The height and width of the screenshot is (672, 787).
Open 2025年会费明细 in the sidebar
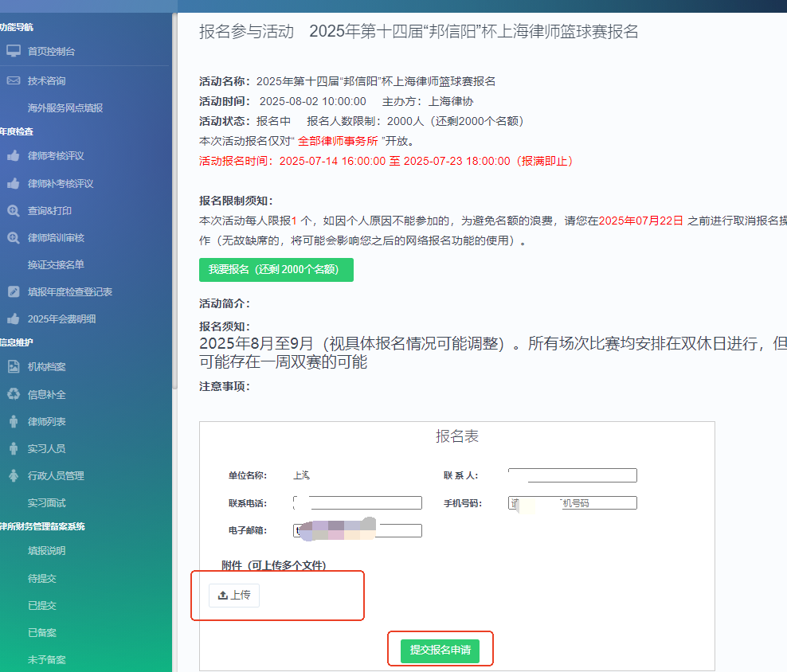click(61, 318)
